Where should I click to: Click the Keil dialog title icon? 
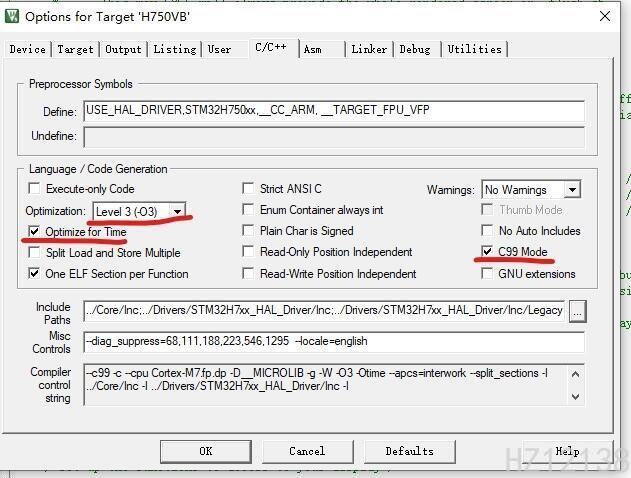pyautogui.click(x=12, y=16)
